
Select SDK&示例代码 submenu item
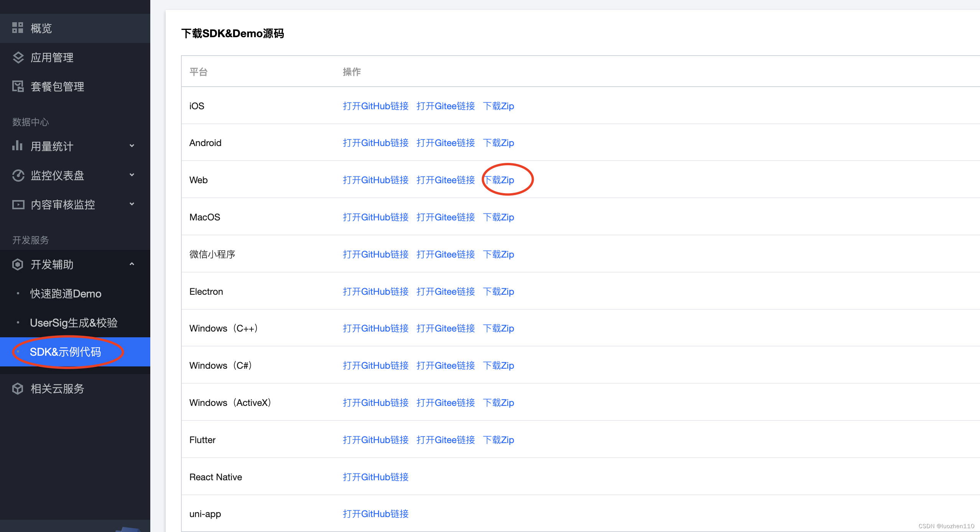[75, 352]
